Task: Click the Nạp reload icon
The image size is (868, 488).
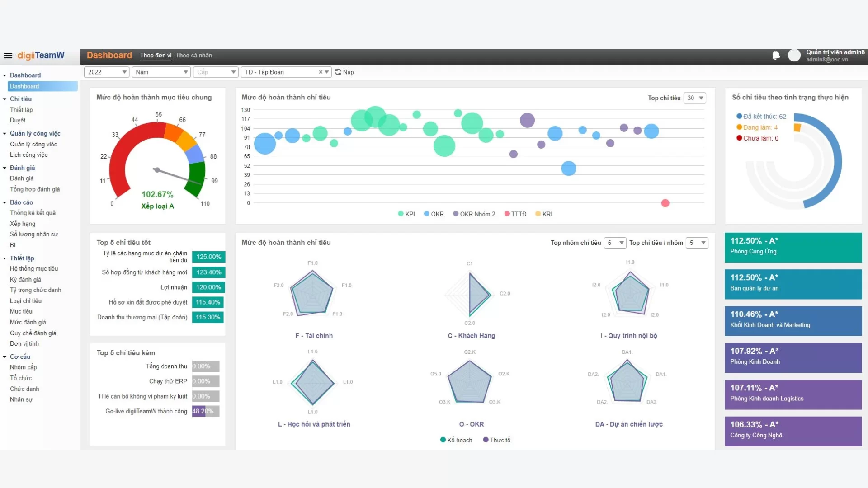Action: (x=338, y=72)
